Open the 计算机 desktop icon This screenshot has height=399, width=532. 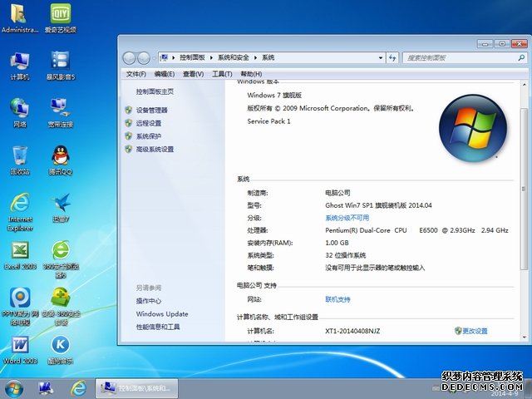[x=20, y=66]
